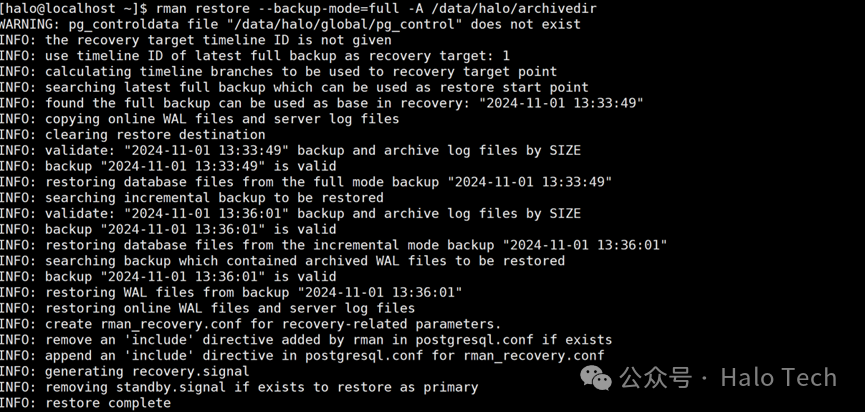Click the "create rman_recovery.conf" line

click(x=250, y=324)
